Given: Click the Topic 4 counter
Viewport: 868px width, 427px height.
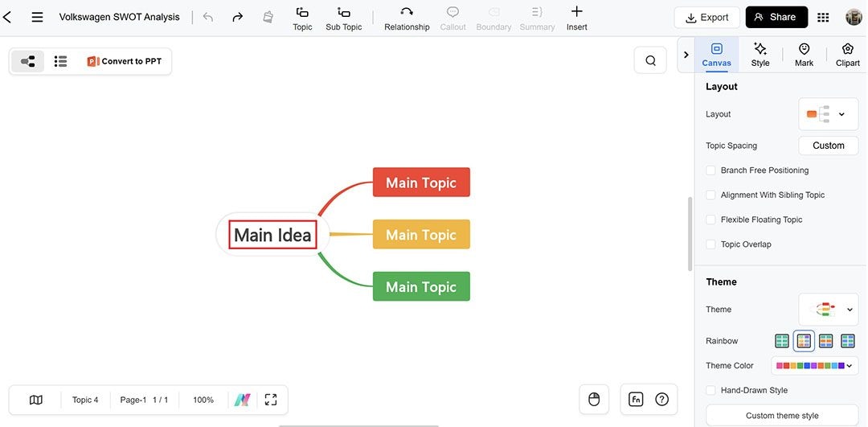Looking at the screenshot, I should (x=85, y=400).
